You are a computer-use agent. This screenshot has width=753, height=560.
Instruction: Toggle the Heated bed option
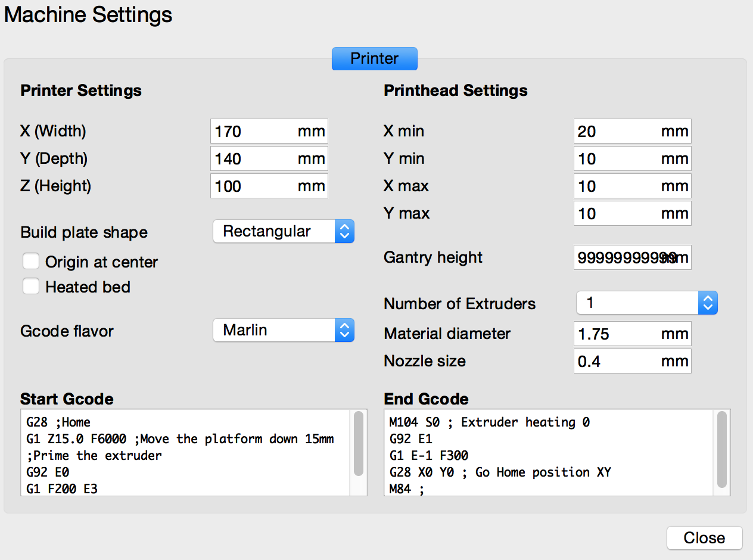[x=30, y=286]
